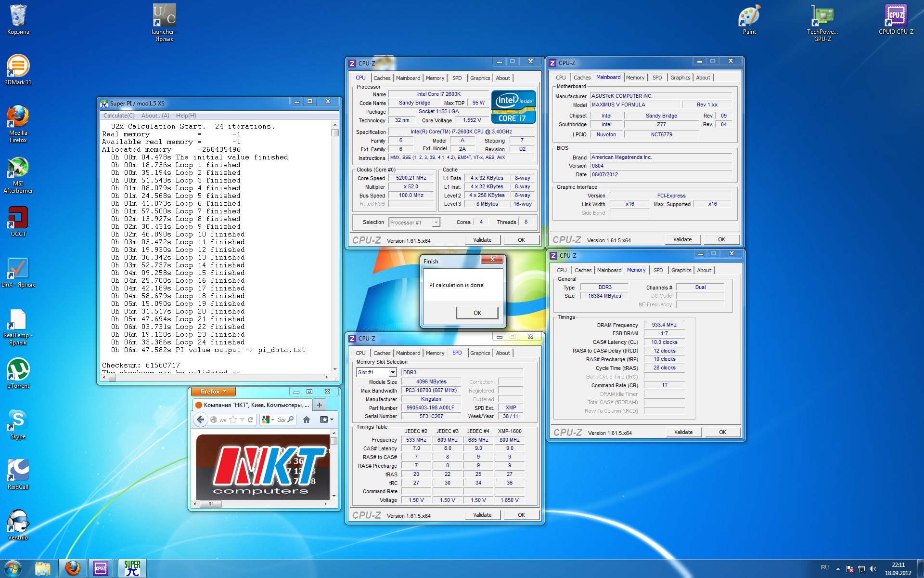Open the orange Firefox menu button
Viewport: 924px width, 578px height.
pos(213,392)
